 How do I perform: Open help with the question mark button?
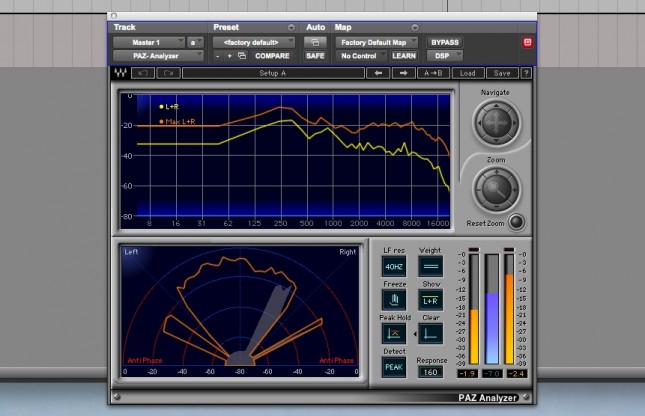pyautogui.click(x=526, y=73)
